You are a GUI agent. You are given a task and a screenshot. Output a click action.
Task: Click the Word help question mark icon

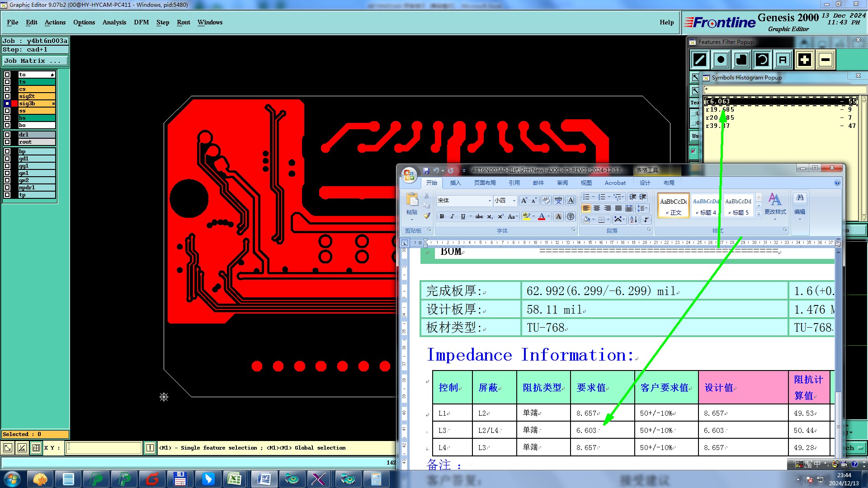pyautogui.click(x=837, y=183)
